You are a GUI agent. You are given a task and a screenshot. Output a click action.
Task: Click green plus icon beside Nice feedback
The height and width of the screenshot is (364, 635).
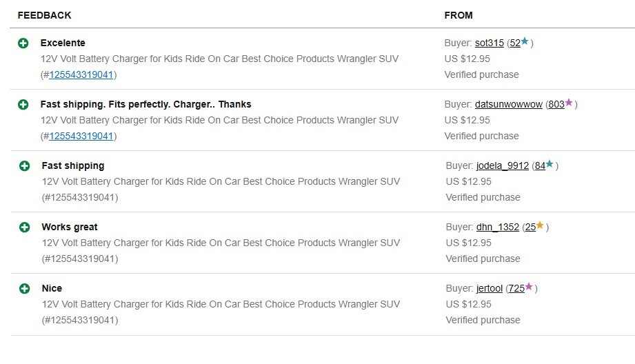24,289
